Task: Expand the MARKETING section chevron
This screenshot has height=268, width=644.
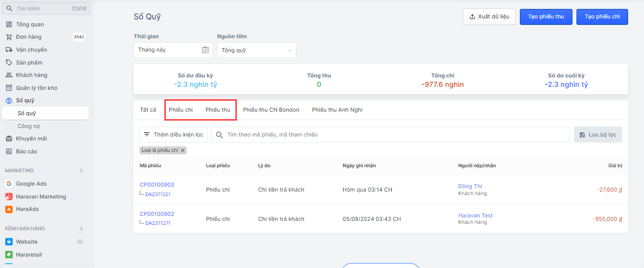Action: (x=81, y=171)
